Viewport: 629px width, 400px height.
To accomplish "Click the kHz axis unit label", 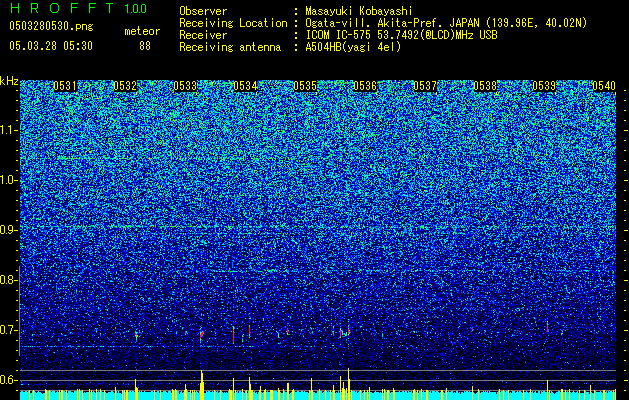I will [9, 81].
